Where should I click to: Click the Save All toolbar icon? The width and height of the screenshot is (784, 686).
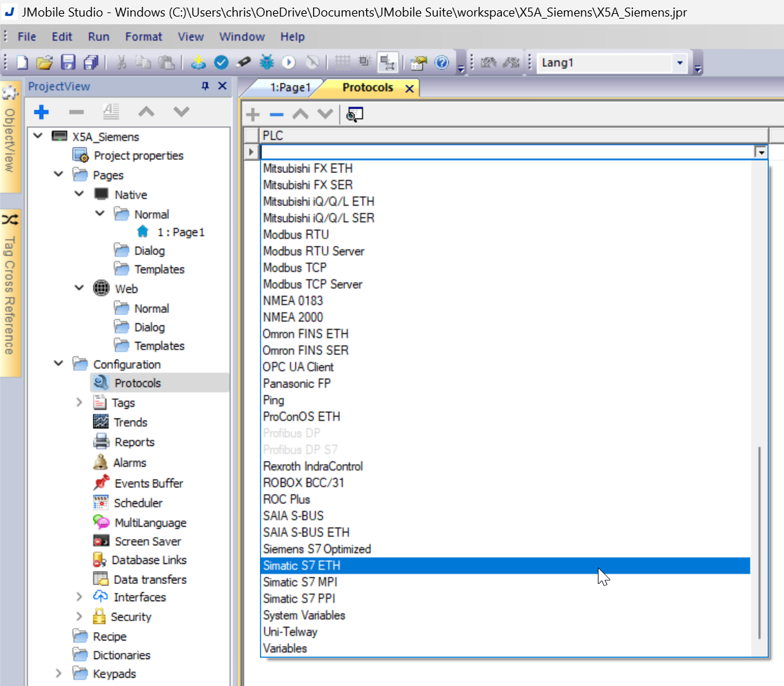pos(91,63)
